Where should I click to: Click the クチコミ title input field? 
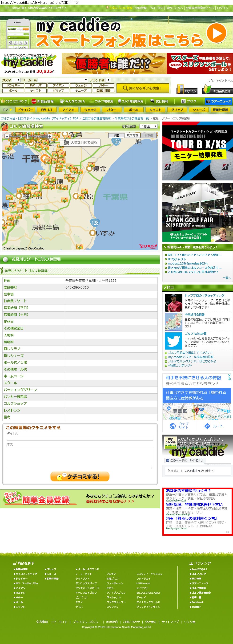(x=80, y=438)
